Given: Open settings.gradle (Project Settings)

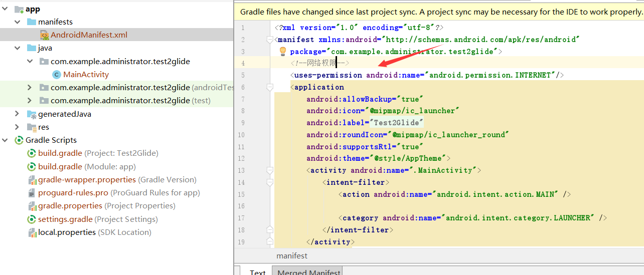Looking at the screenshot, I should (98, 219).
